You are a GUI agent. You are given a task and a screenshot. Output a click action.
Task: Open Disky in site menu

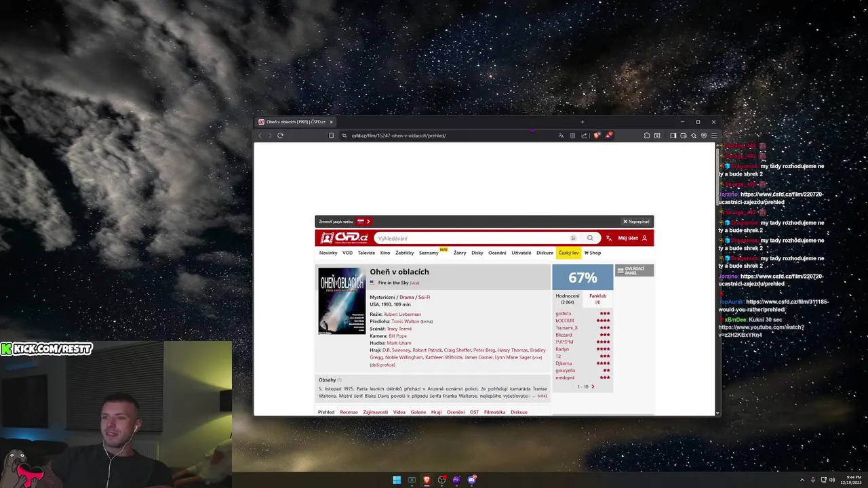(x=477, y=253)
